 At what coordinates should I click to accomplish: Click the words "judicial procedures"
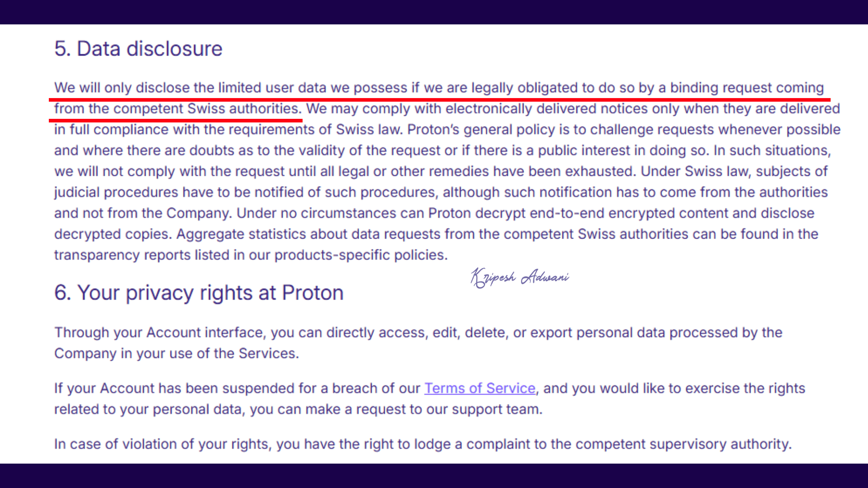[x=116, y=192]
